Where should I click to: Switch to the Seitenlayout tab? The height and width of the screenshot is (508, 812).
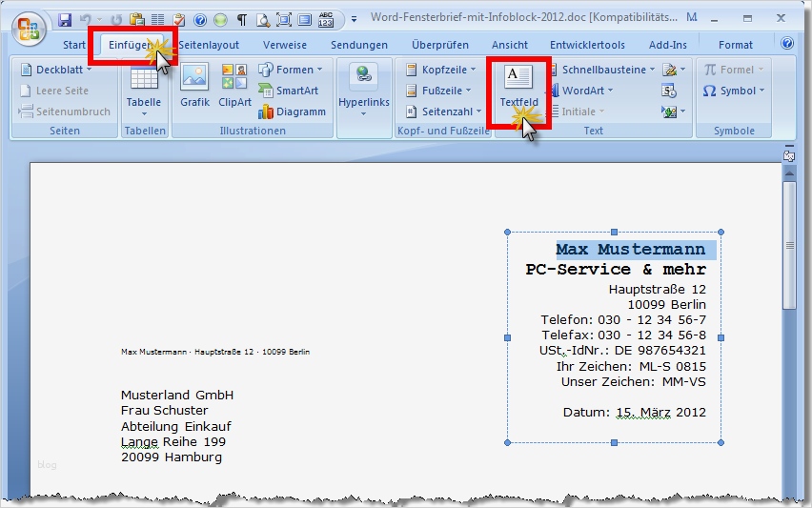[x=209, y=45]
